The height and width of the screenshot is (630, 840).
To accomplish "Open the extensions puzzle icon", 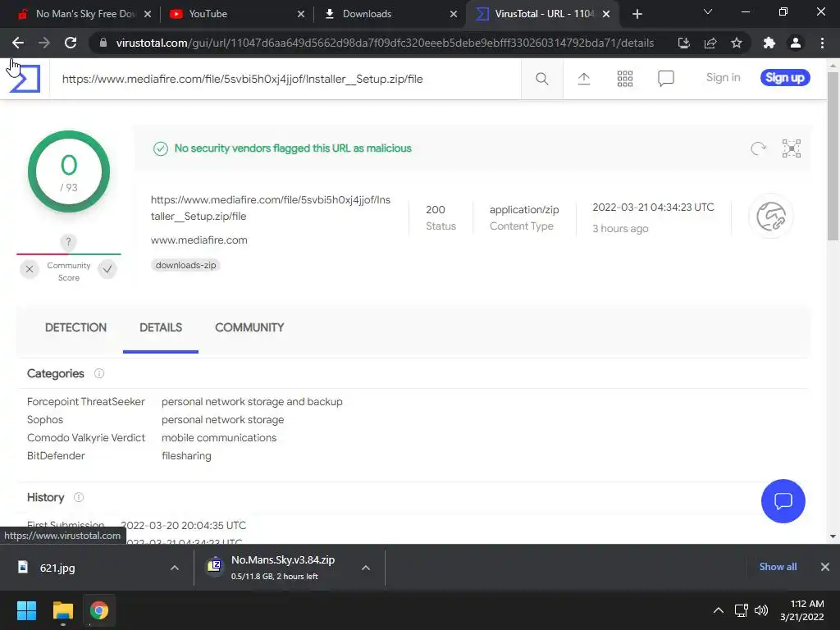I will (769, 43).
